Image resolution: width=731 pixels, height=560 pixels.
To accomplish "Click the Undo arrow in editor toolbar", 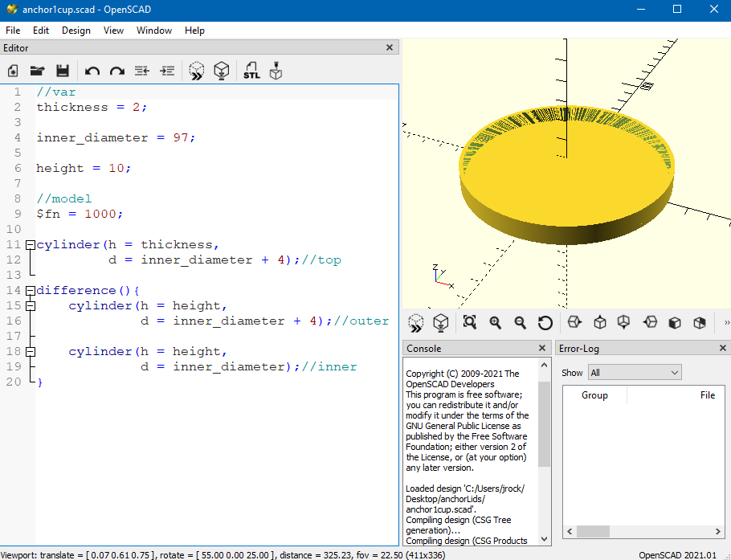I will pyautogui.click(x=92, y=71).
